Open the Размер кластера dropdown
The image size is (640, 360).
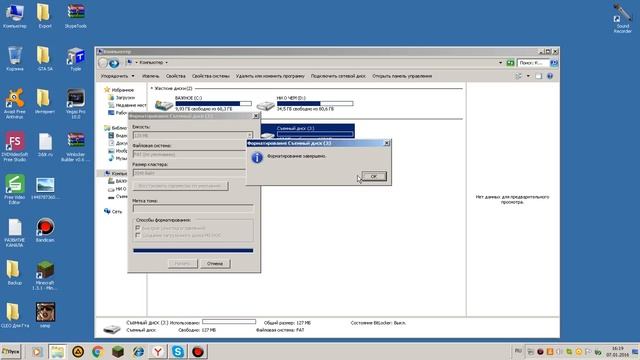pos(189,173)
